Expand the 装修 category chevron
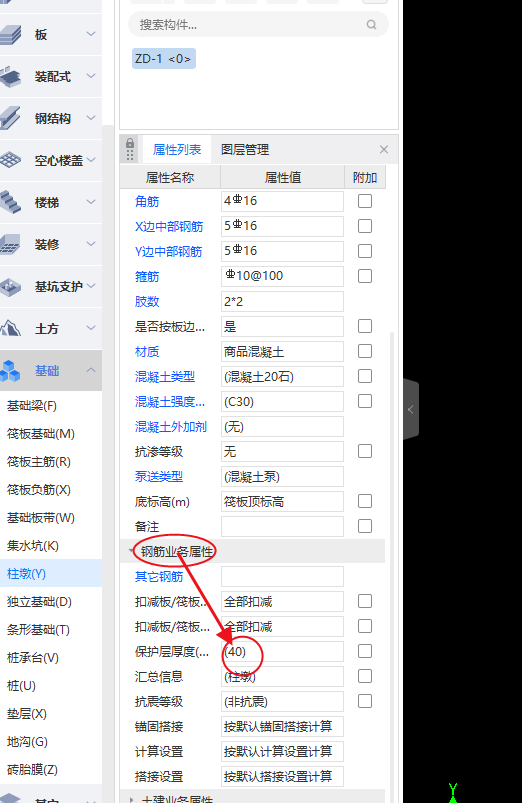Image resolution: width=522 pixels, height=803 pixels. tap(91, 244)
